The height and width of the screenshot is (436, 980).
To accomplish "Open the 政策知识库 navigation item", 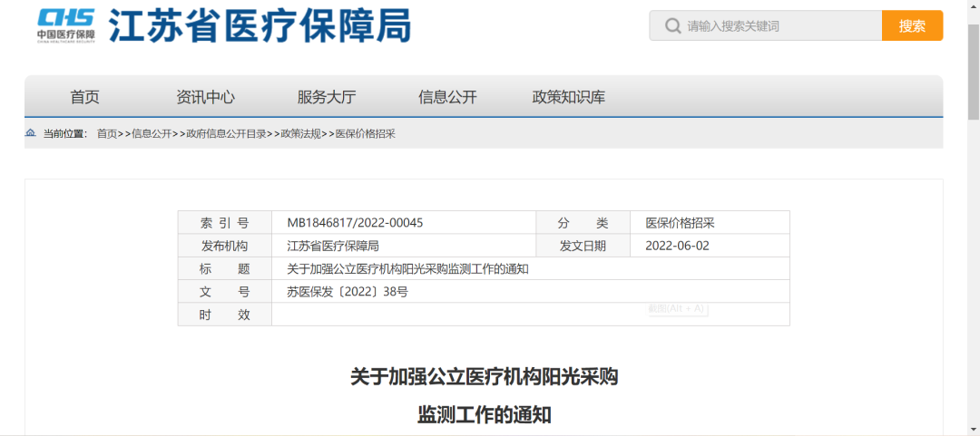I will (568, 97).
